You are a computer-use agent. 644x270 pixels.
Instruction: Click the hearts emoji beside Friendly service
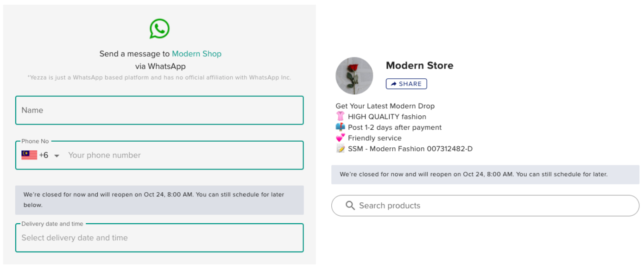pos(341,138)
